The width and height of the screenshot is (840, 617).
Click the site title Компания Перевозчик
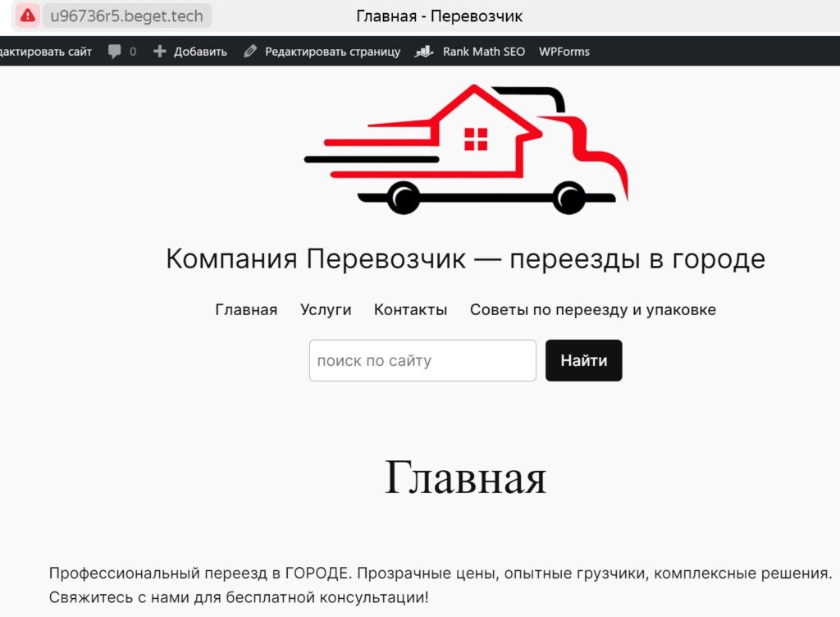[466, 259]
